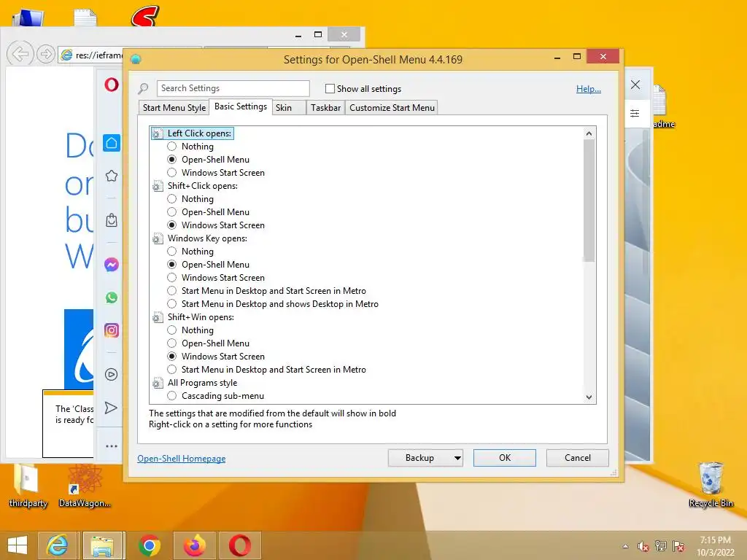Click the settings sliders icon behind the dialog

click(635, 113)
